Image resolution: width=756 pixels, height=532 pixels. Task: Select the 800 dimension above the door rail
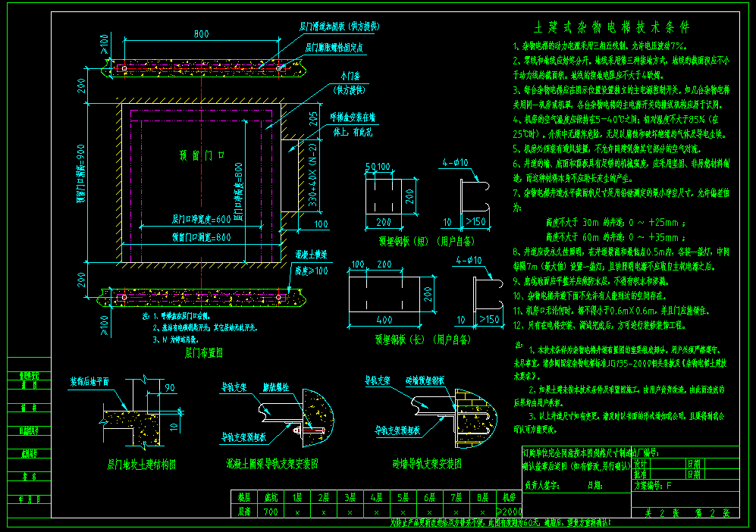[201, 34]
